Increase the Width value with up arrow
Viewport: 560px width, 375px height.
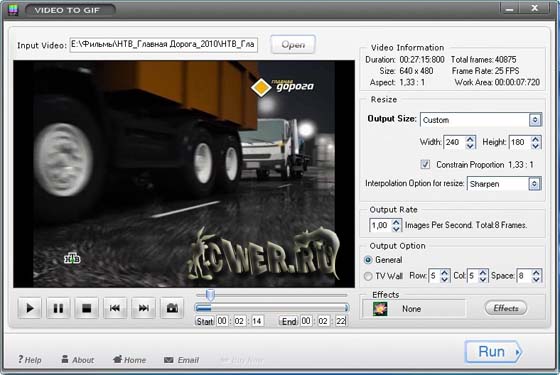coord(470,139)
